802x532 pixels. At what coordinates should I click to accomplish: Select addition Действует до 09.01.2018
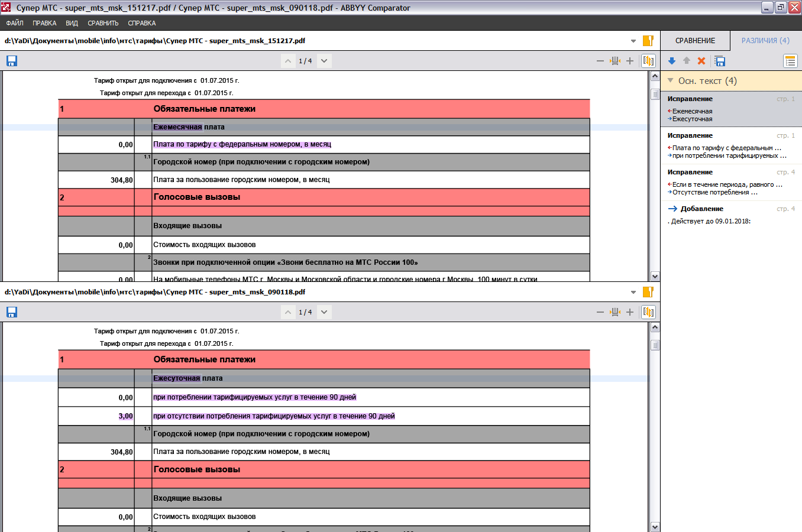(731, 215)
